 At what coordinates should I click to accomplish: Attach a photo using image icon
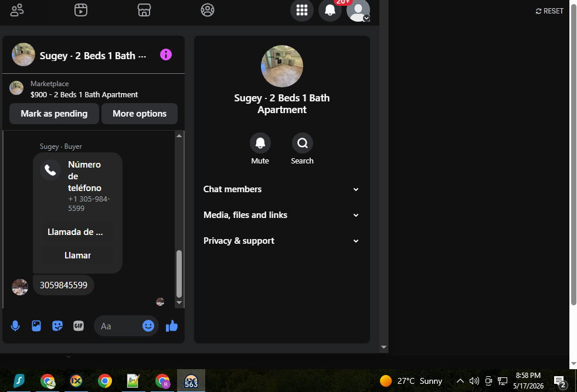[36, 326]
